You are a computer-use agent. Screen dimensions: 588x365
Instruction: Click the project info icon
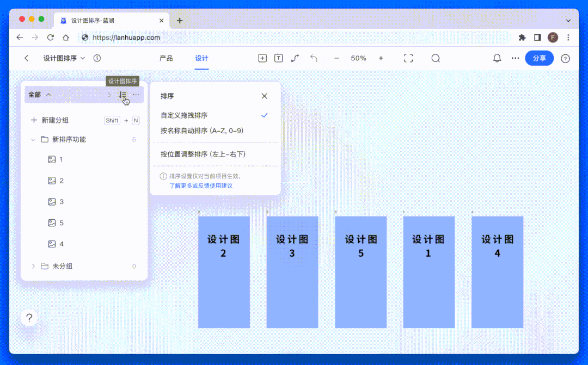(x=97, y=58)
